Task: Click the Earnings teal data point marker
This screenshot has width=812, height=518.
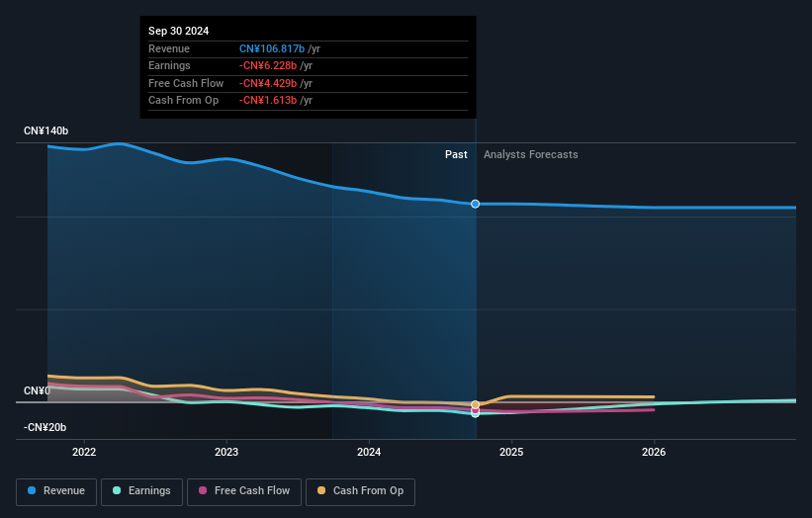Action: pyautogui.click(x=475, y=414)
